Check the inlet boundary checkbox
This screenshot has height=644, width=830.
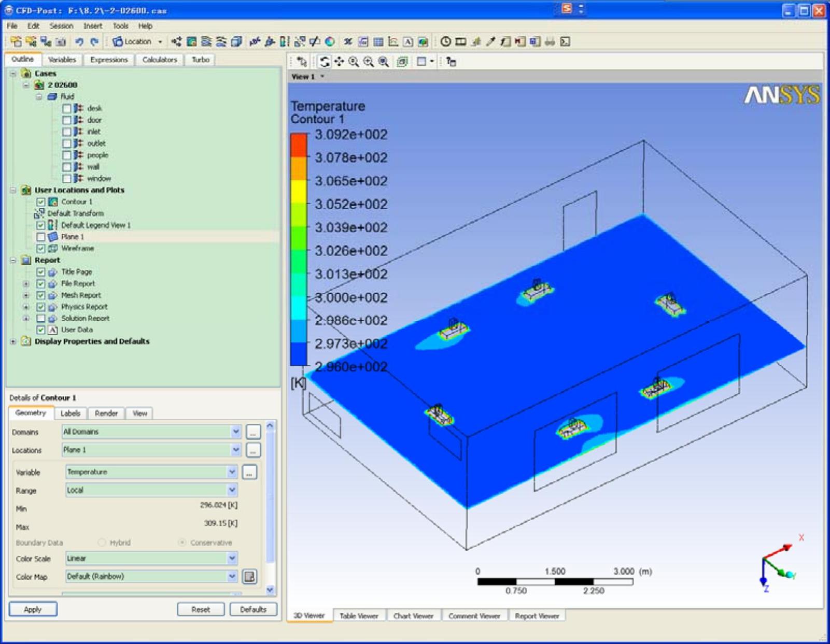[66, 132]
